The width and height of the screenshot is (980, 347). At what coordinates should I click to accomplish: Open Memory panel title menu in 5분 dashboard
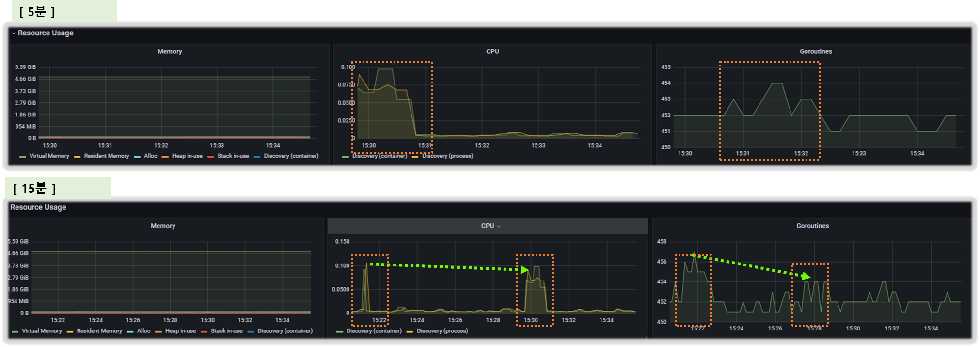170,51
